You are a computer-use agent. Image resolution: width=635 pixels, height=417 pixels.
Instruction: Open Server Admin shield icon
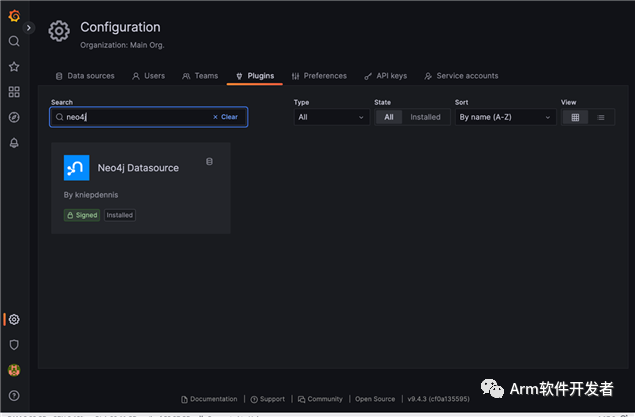coord(14,345)
